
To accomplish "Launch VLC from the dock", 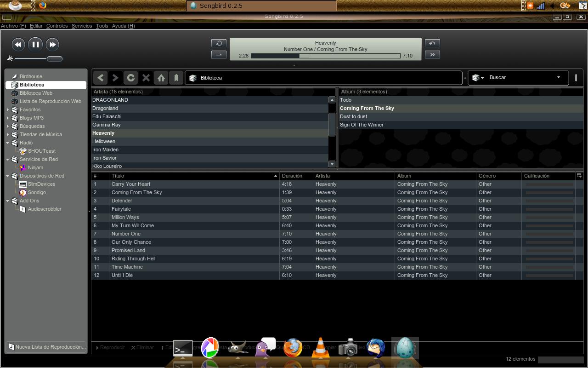I will pos(320,348).
